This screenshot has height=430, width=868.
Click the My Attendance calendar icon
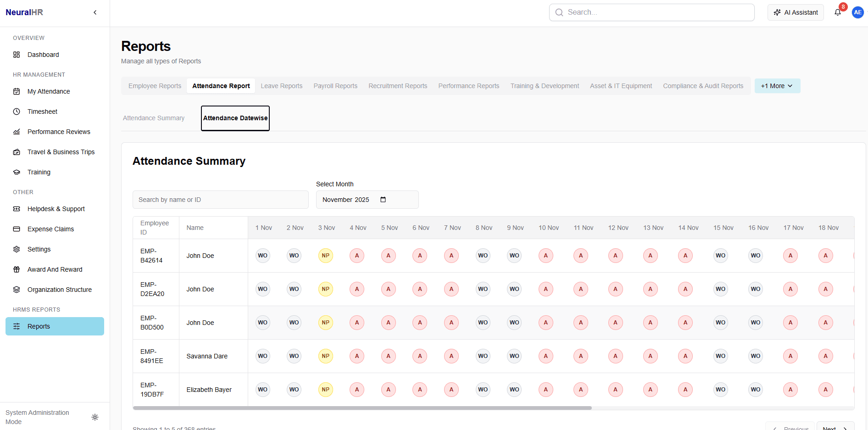click(x=17, y=91)
